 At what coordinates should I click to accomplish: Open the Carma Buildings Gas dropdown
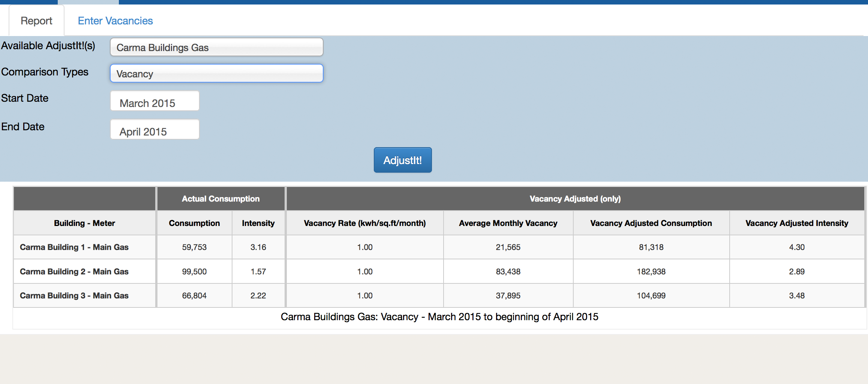tap(216, 47)
